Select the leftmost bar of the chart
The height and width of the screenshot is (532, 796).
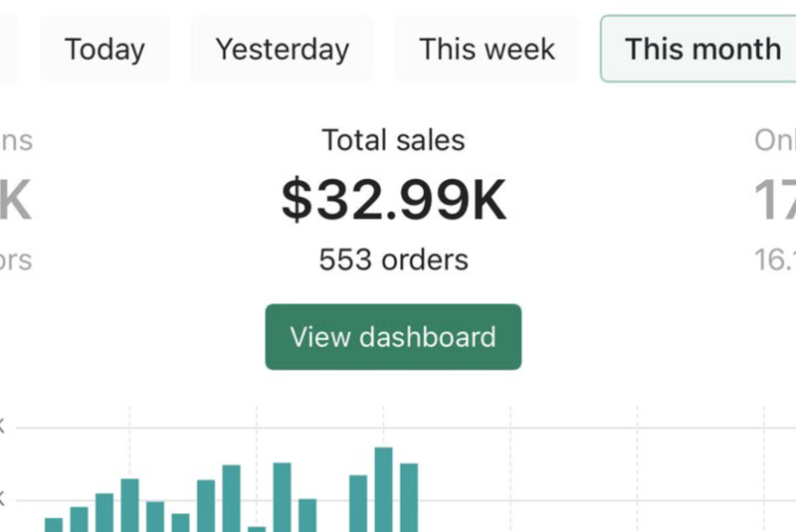[54, 524]
